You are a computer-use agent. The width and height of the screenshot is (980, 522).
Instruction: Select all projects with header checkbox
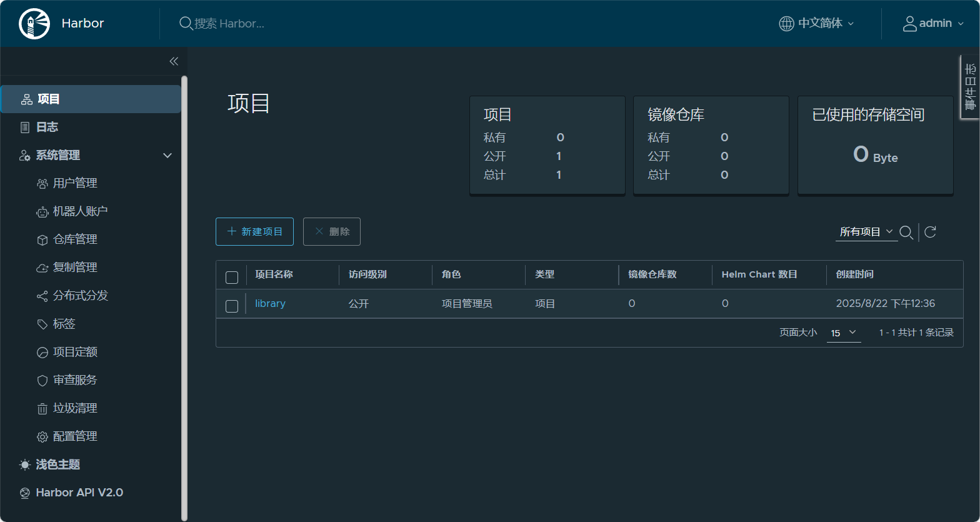point(232,278)
